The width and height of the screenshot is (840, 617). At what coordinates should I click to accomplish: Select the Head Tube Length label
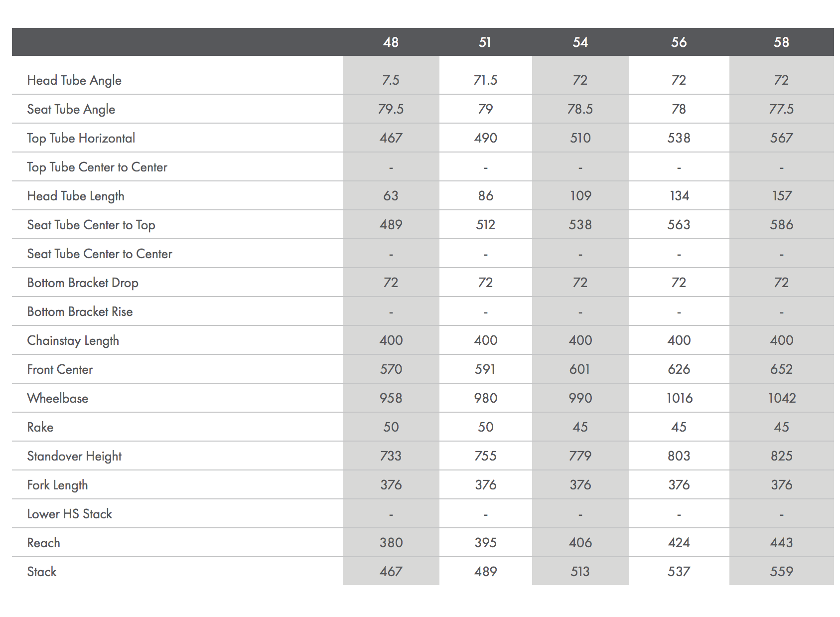click(75, 196)
